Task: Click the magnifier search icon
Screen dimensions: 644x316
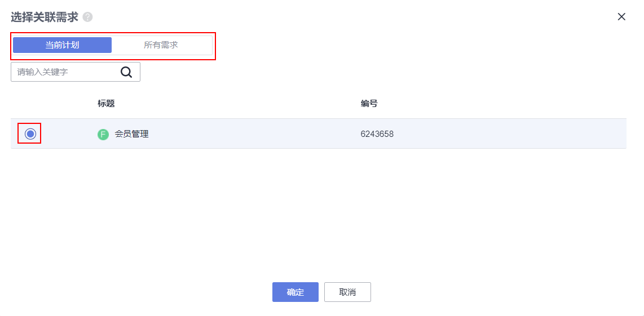Action: point(126,72)
